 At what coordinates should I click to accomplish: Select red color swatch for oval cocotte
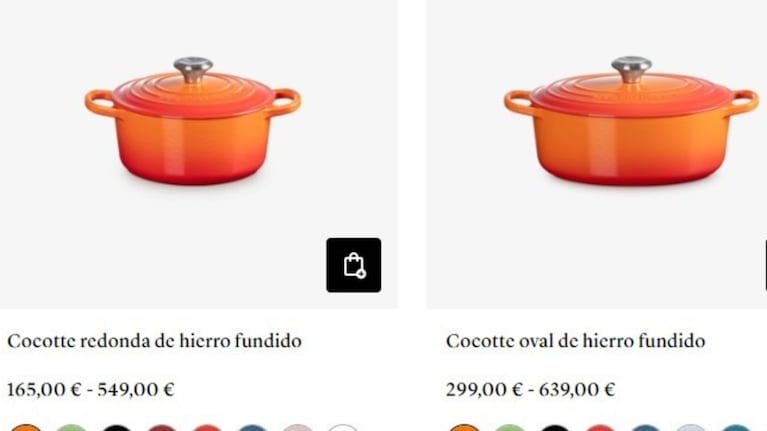(600, 429)
